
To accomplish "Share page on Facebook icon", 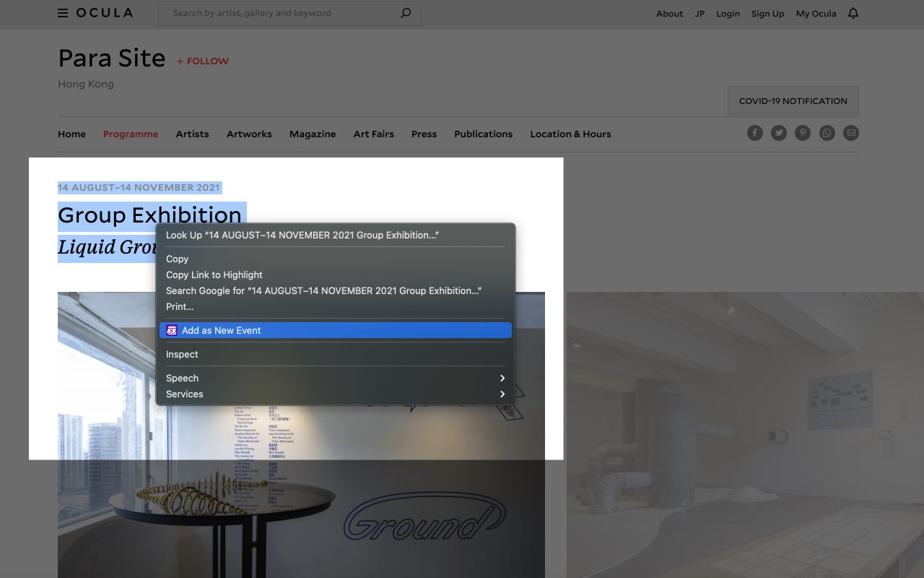I will click(x=755, y=133).
